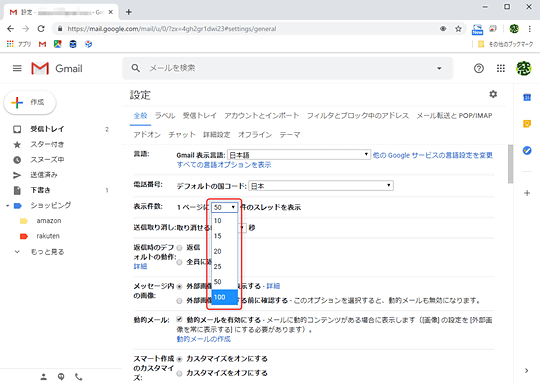
Task: Expand もっと見る in the sidebar
Action: point(47,252)
